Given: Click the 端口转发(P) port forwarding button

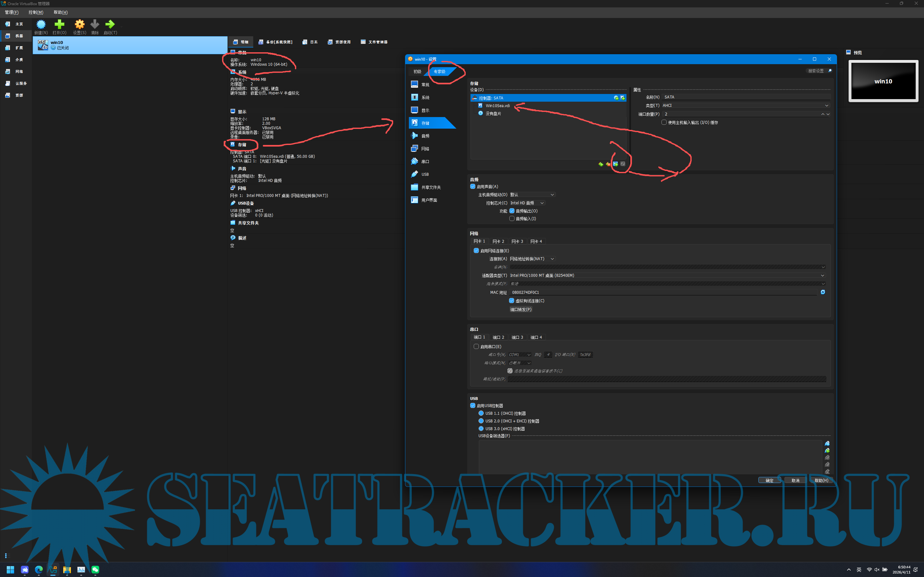Looking at the screenshot, I should tap(521, 310).
